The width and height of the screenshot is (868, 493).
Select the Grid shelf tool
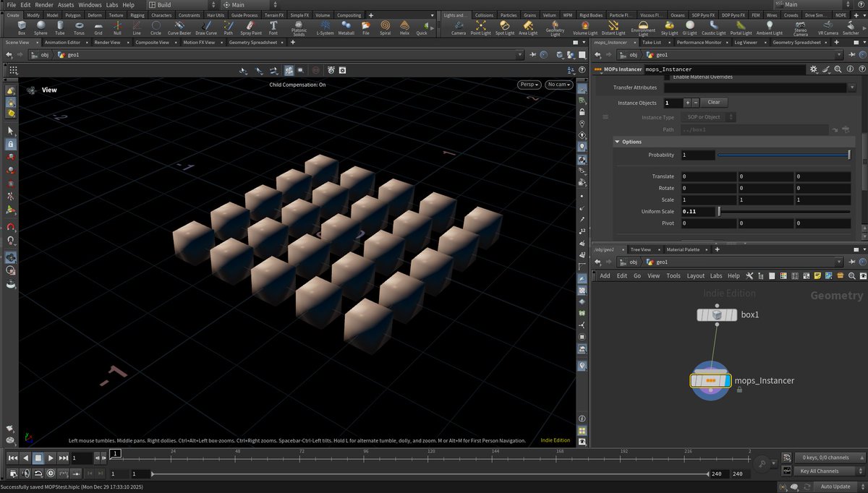point(98,27)
